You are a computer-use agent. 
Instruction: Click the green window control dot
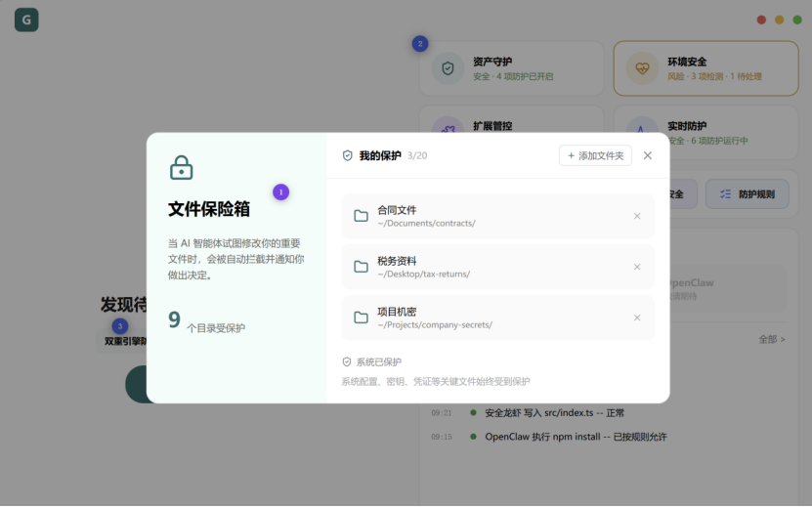click(797, 20)
